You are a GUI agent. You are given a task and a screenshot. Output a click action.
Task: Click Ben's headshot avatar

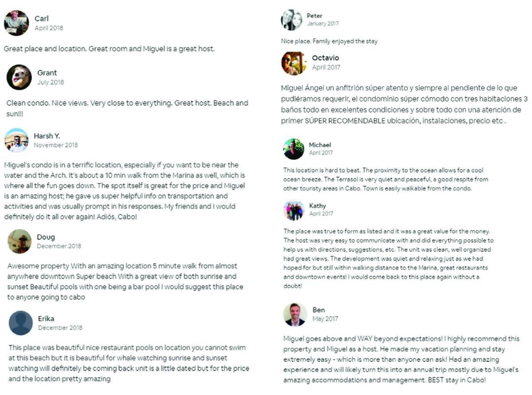tap(295, 315)
